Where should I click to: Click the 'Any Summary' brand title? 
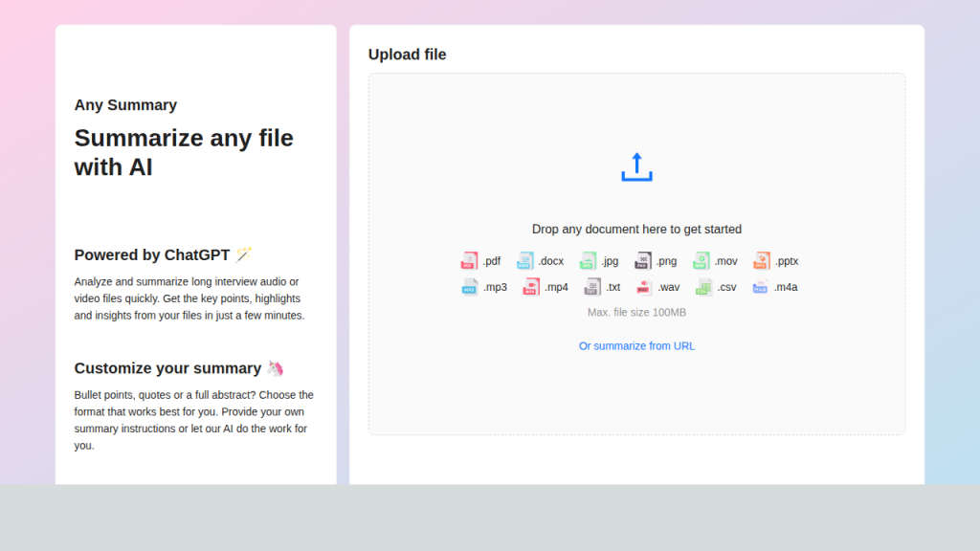pyautogui.click(x=125, y=105)
